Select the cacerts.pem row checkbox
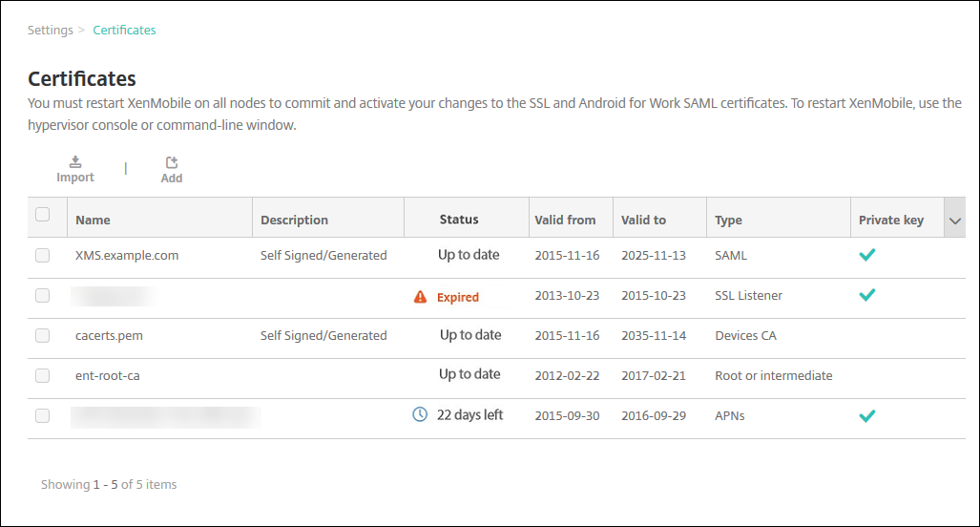Image resolution: width=980 pixels, height=527 pixels. (43, 335)
